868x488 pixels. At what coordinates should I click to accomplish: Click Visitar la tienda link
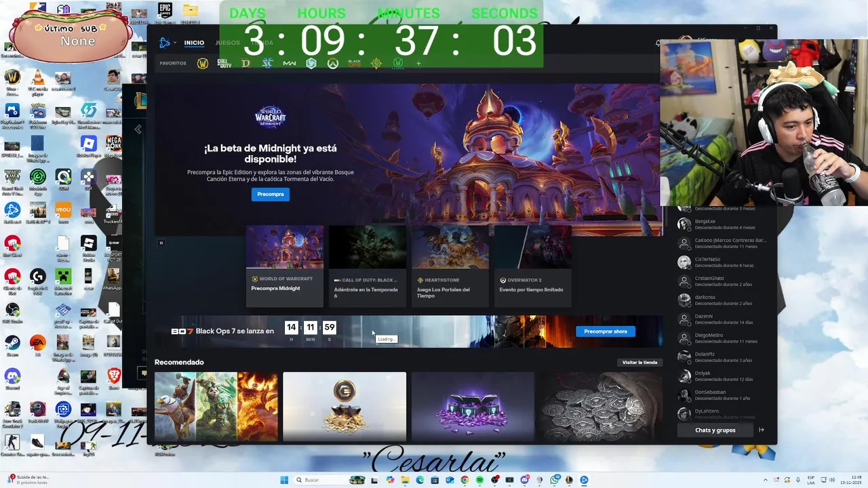(x=640, y=363)
